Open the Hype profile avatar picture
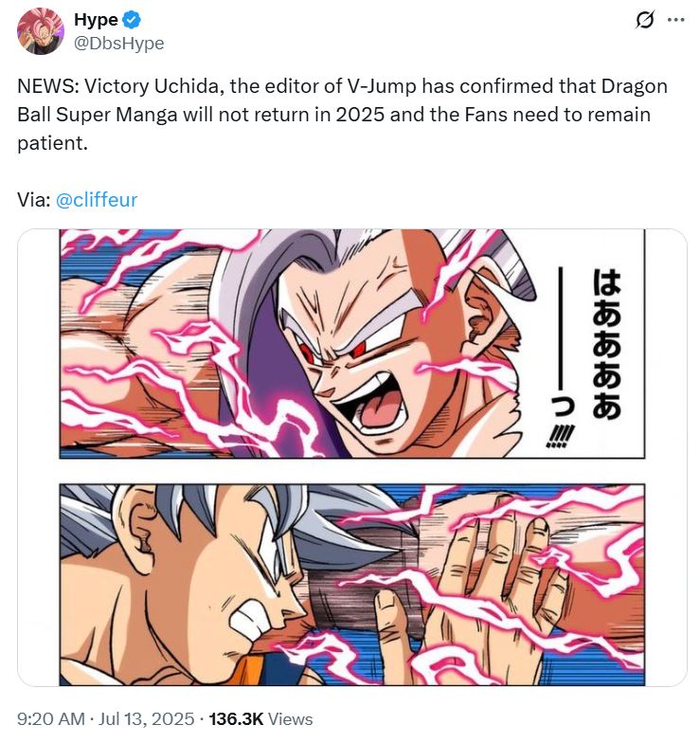 coord(40,31)
